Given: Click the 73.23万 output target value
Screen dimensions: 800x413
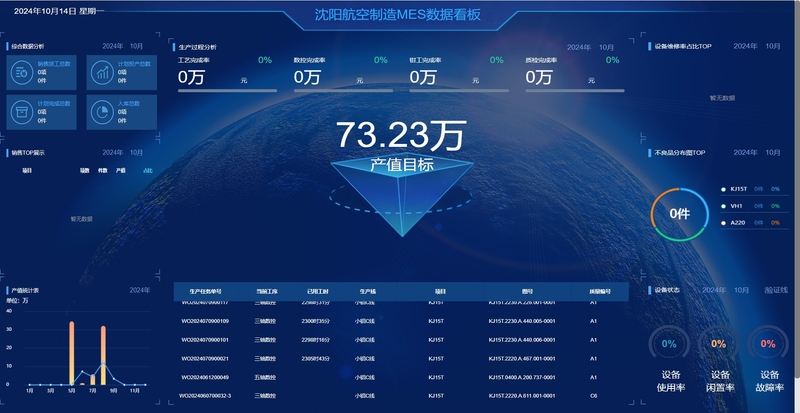Looking at the screenshot, I should pyautogui.click(x=402, y=135).
